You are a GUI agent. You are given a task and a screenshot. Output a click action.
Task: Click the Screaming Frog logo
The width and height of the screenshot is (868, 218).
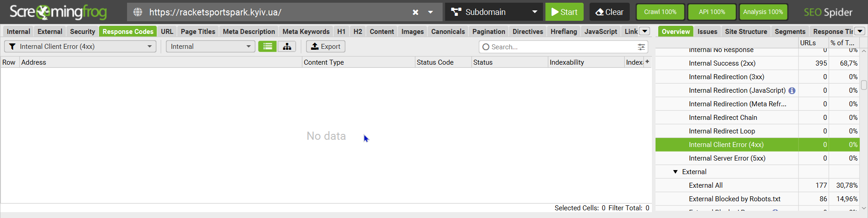58,12
